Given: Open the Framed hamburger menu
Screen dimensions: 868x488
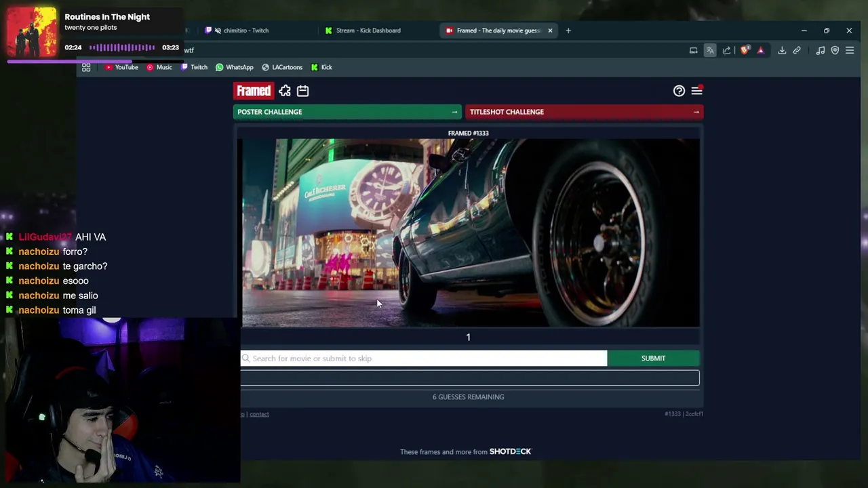Looking at the screenshot, I should tap(696, 91).
